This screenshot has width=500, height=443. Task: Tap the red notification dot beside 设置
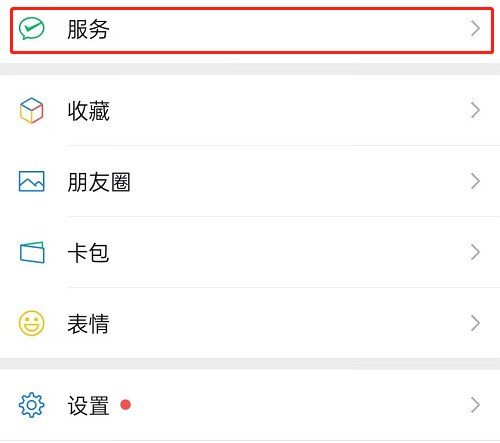point(126,405)
